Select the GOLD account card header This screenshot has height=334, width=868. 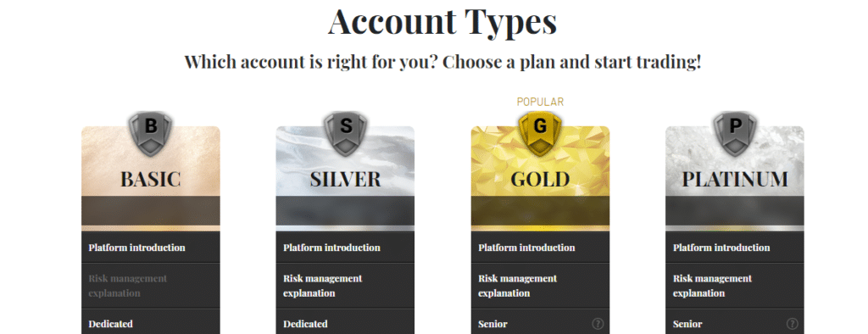click(540, 180)
